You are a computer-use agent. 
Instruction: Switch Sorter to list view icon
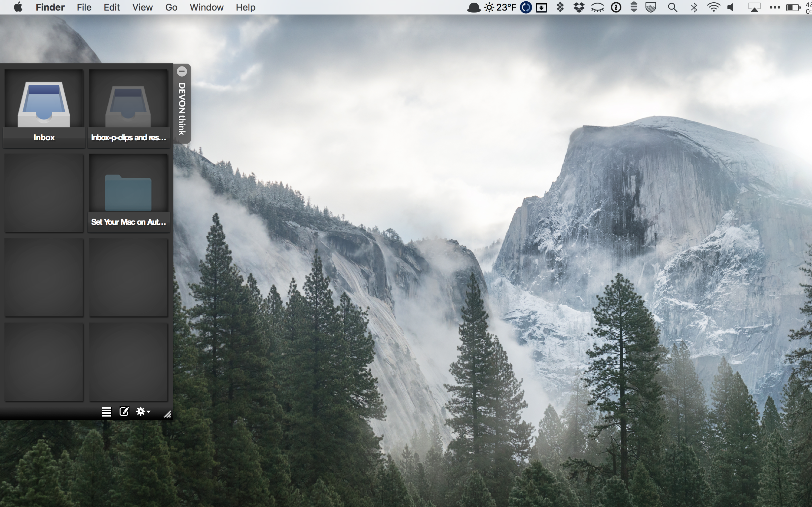point(106,411)
